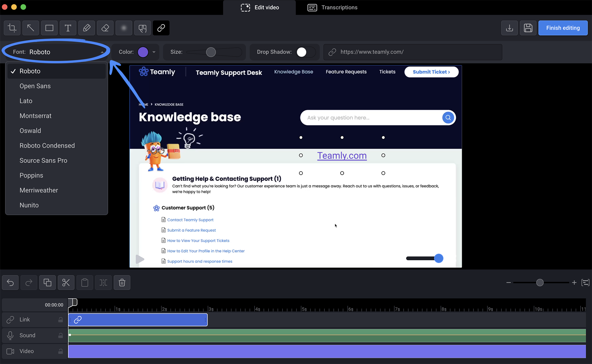This screenshot has height=364, width=592.
Task: Click the download video icon
Action: tap(510, 28)
